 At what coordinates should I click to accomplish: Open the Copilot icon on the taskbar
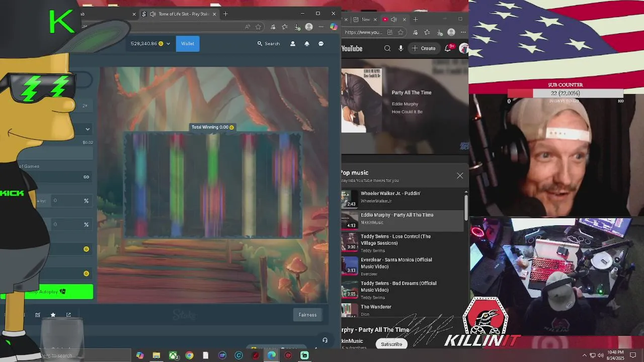[140, 355]
